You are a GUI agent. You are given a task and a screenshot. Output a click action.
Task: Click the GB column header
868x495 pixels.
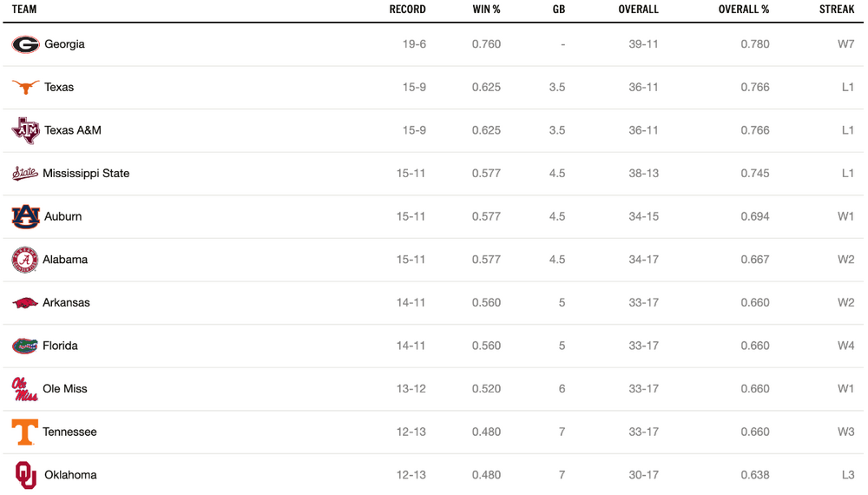(x=559, y=10)
